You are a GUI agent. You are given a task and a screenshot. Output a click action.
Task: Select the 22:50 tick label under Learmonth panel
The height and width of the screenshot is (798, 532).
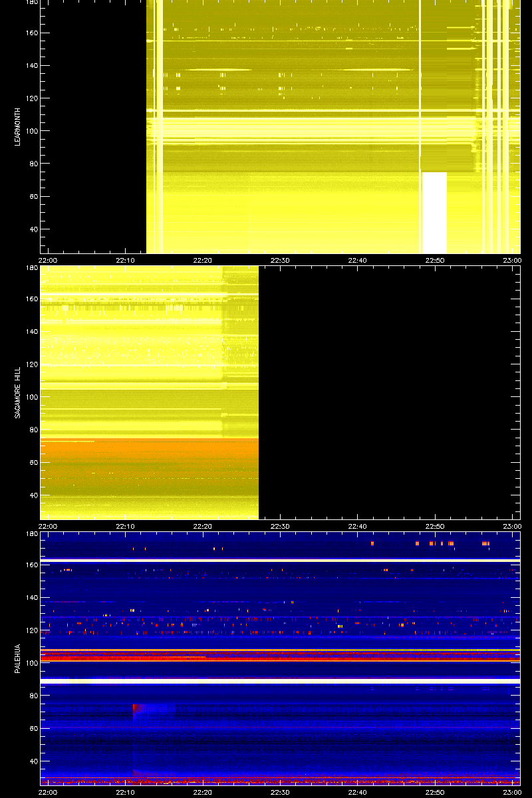434,260
